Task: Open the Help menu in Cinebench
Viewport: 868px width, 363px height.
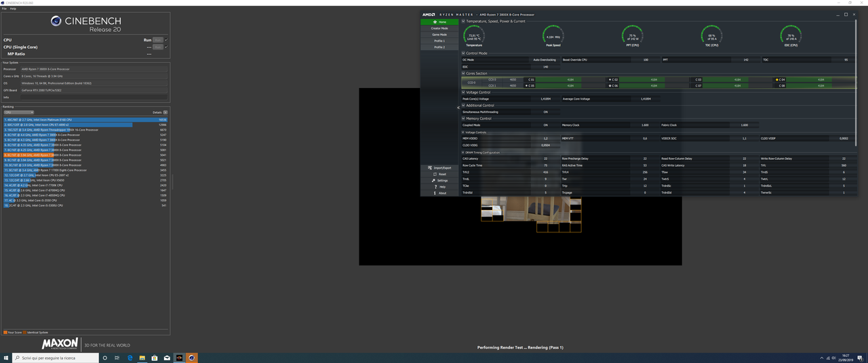Action: pyautogui.click(x=13, y=9)
